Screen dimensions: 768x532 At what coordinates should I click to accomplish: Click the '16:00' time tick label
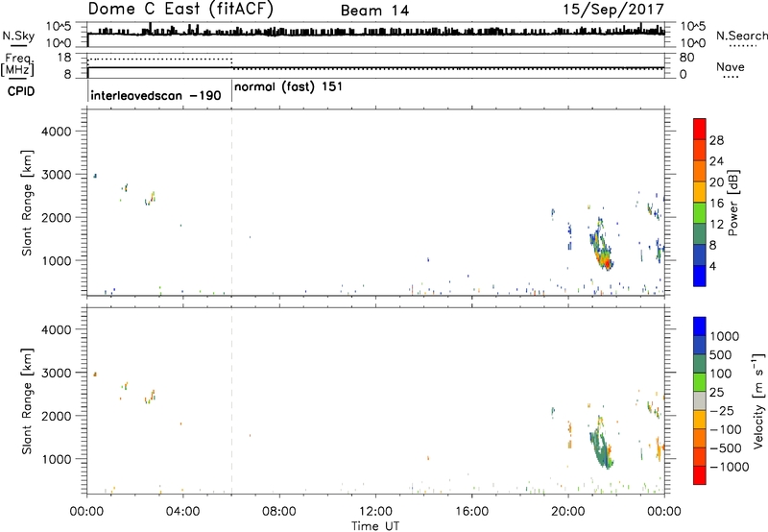(471, 512)
